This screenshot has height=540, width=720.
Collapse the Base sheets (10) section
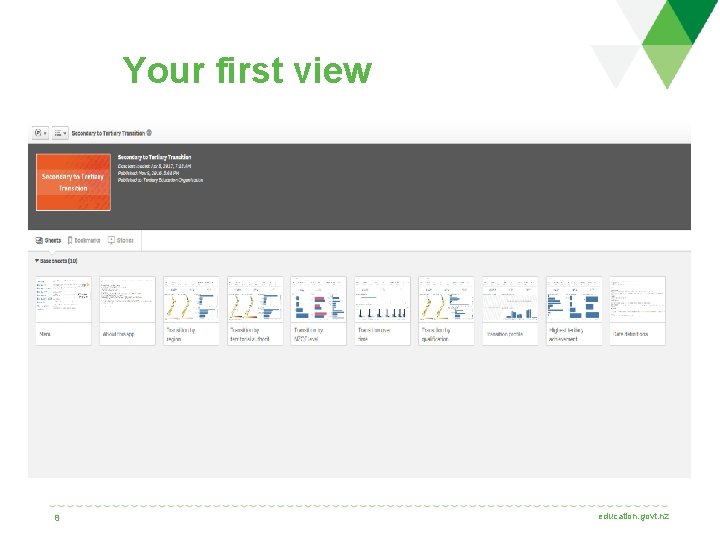pos(56,261)
